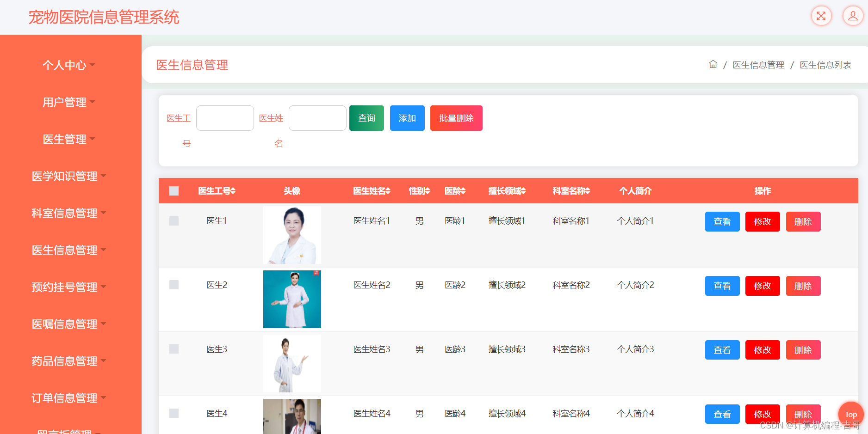The height and width of the screenshot is (434, 868).
Task: Expand the 预约挂号管理 sidebar menu
Action: point(69,287)
